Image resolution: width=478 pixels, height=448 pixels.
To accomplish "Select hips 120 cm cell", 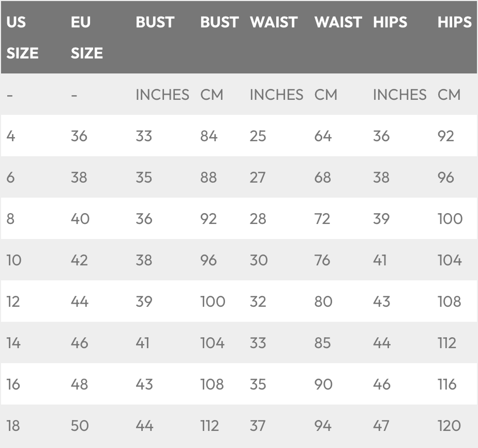I will pyautogui.click(x=449, y=426).
